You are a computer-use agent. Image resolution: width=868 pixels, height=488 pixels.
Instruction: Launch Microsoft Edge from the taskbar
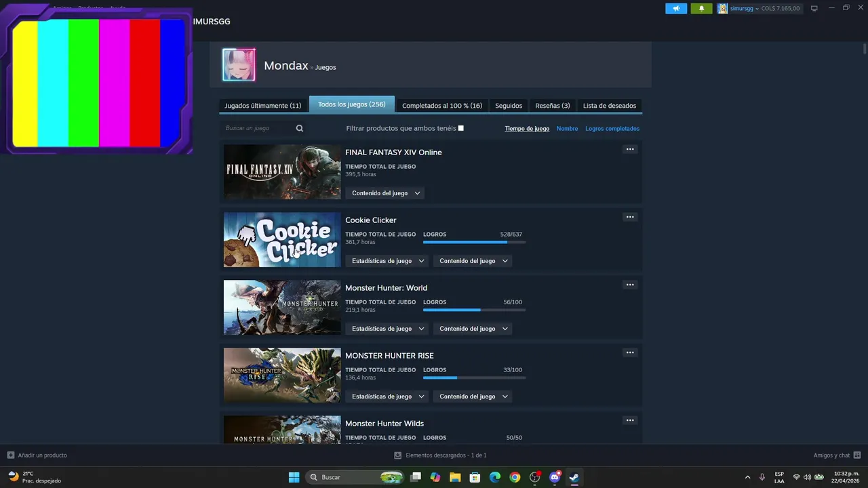click(x=495, y=477)
